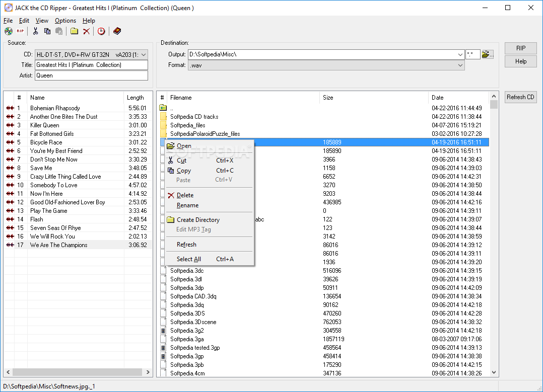Click the track icon beside Flash
This screenshot has height=392, width=543.
click(x=10, y=219)
